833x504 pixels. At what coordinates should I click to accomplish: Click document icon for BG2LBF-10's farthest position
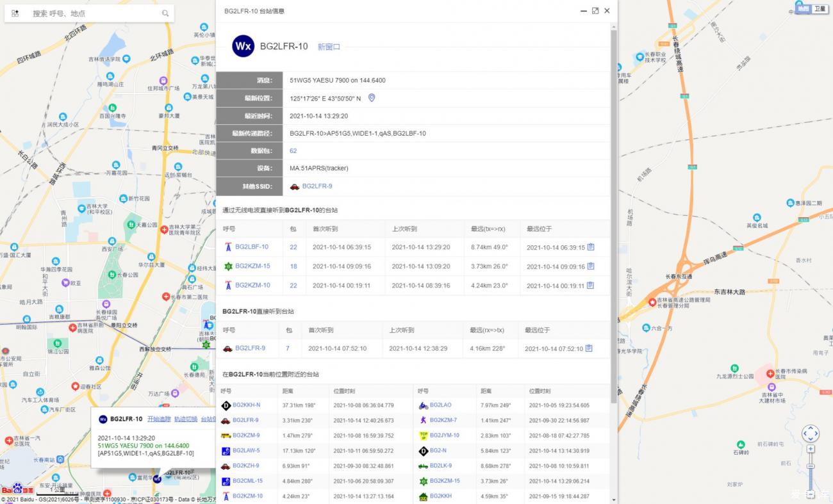[591, 247]
